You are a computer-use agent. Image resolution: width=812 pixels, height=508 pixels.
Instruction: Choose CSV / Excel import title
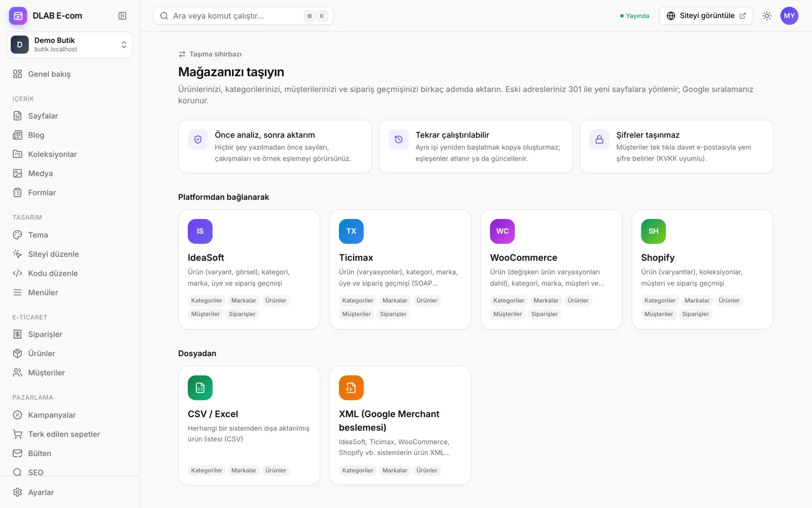click(213, 414)
